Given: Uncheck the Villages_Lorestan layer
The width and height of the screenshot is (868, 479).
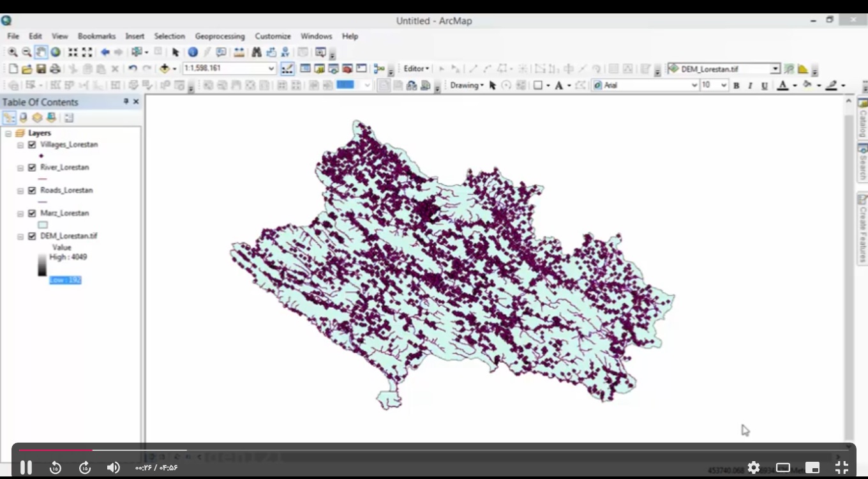Looking at the screenshot, I should (x=32, y=145).
